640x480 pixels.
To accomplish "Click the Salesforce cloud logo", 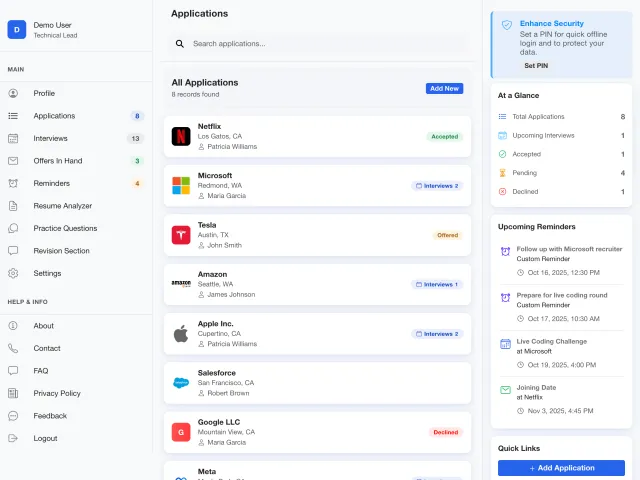I will (x=181, y=383).
